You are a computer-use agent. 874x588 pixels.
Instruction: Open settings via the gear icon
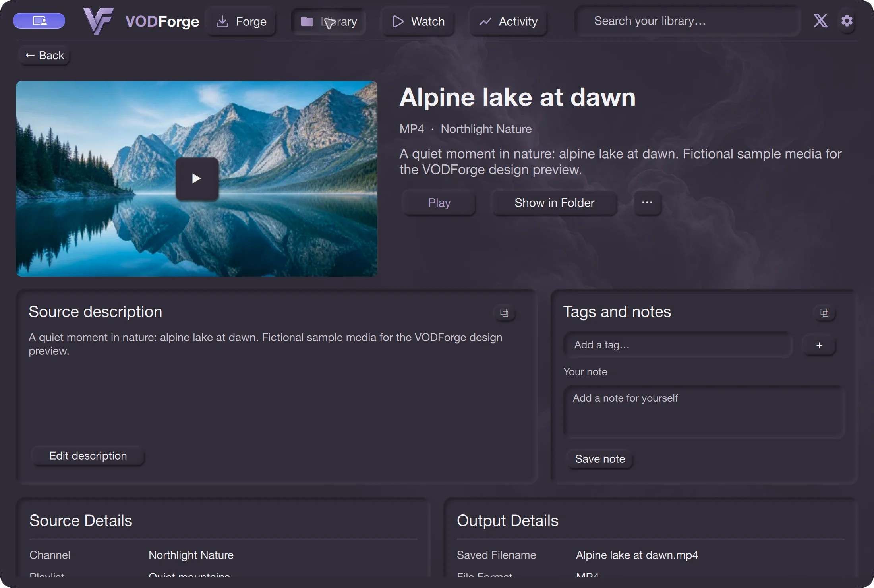pos(847,21)
